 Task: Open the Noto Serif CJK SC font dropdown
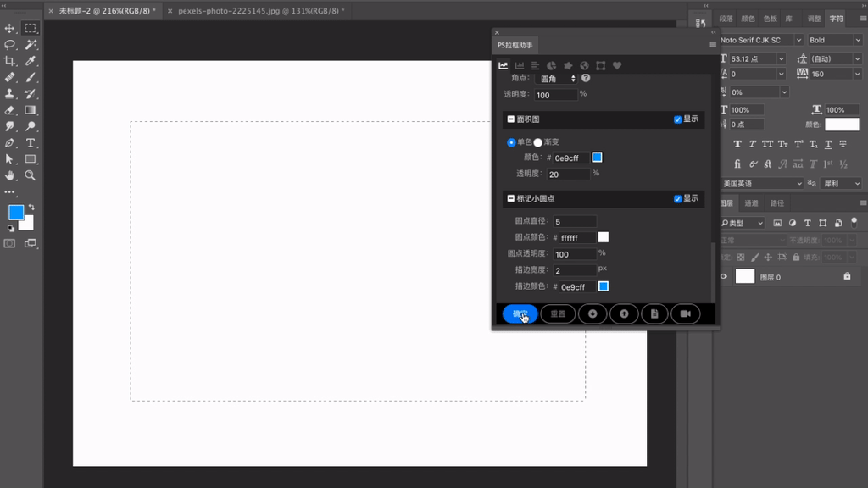760,40
